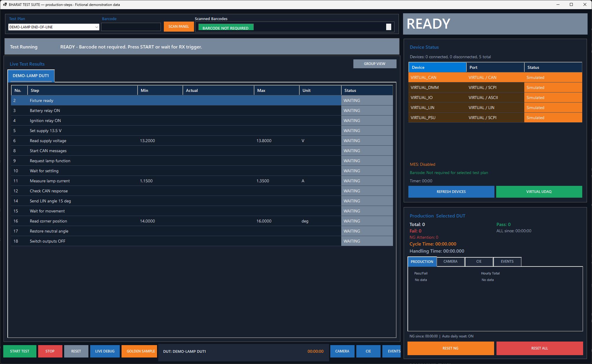Open VIRTUAL UDAQ

tap(539, 192)
